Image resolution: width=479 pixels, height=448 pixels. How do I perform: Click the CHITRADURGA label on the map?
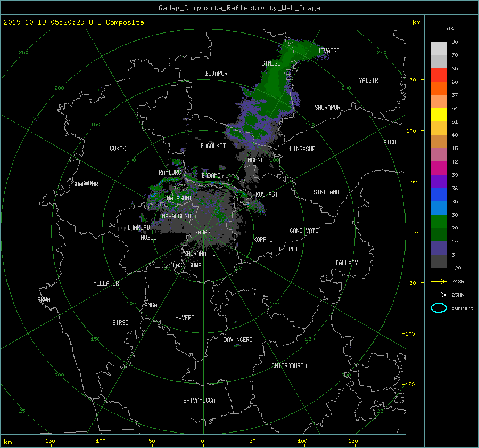tap(289, 366)
